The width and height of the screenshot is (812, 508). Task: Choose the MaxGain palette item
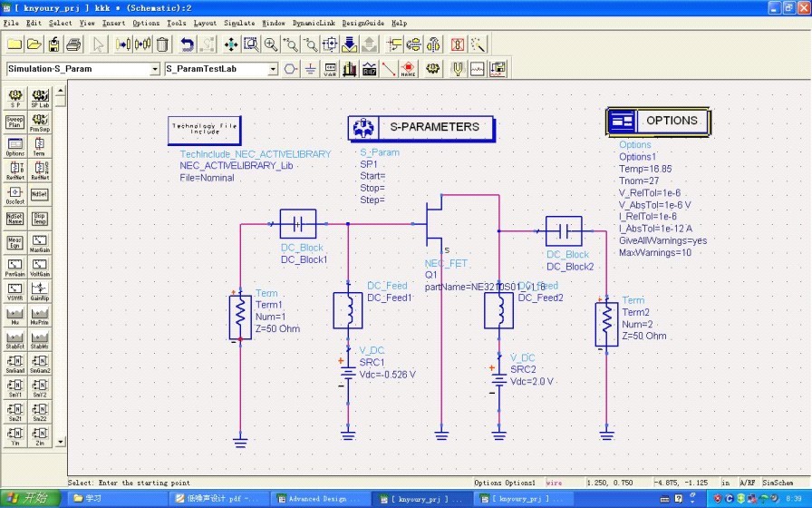point(40,243)
